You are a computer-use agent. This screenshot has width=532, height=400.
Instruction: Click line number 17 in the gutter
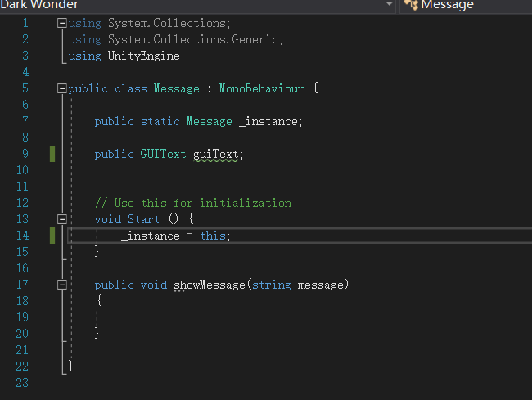[22, 285]
